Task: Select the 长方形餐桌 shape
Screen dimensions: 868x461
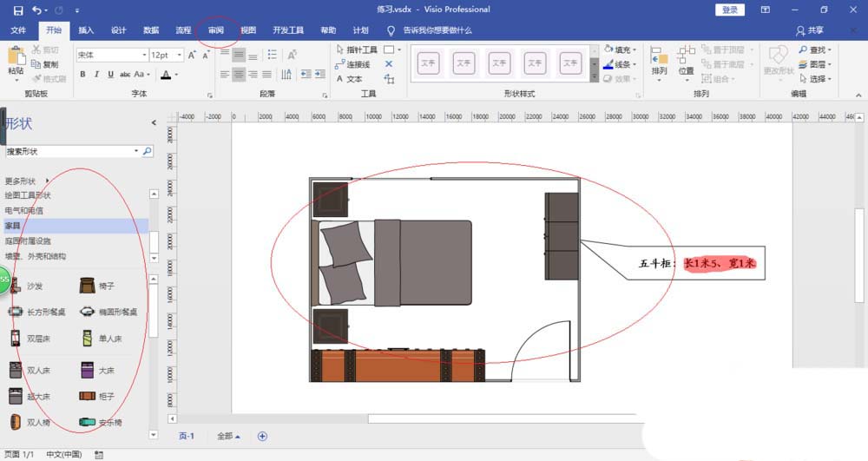Action: pyautogui.click(x=37, y=313)
